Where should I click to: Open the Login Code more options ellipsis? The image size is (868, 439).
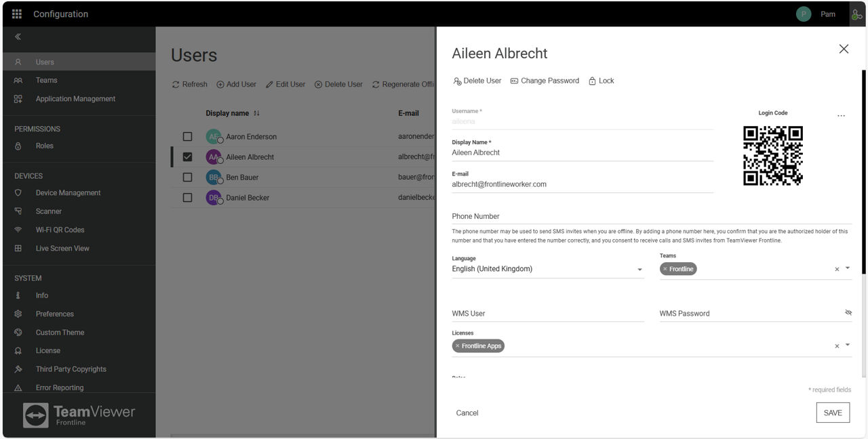(x=841, y=116)
